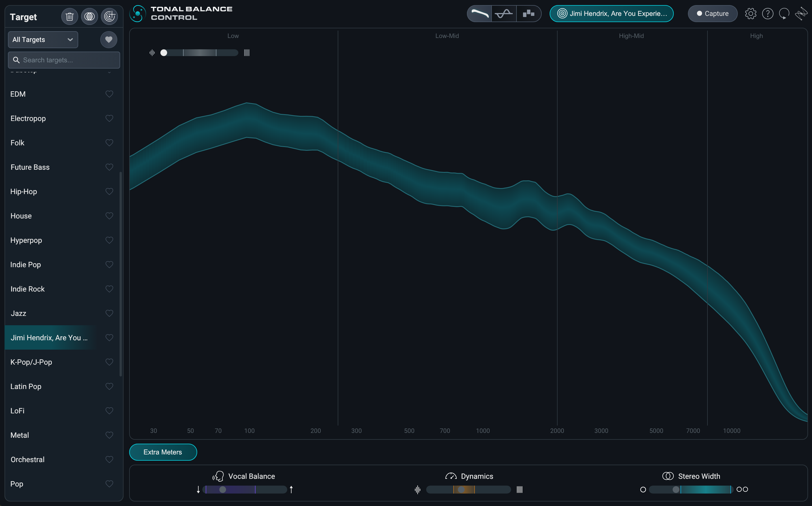Switch to fine curve view icon

pyautogui.click(x=504, y=14)
